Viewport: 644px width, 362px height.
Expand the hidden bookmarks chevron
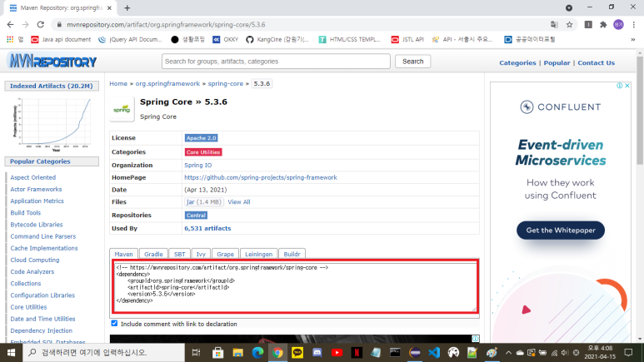pyautogui.click(x=633, y=39)
